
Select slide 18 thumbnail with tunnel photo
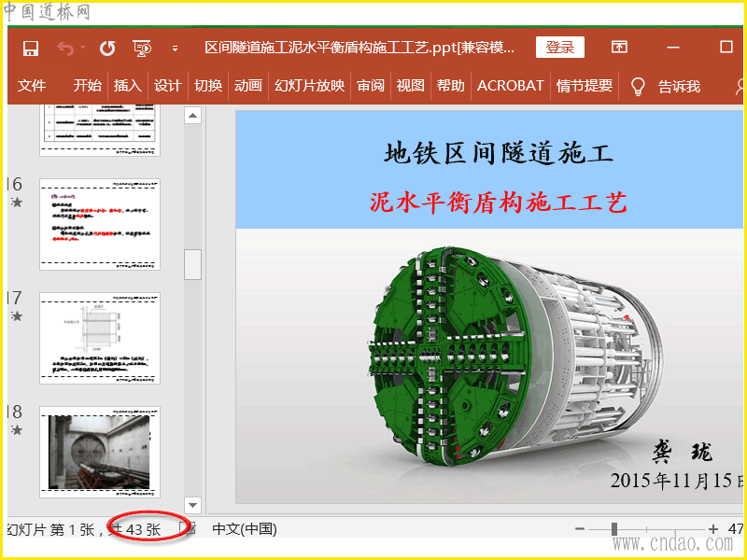100,452
